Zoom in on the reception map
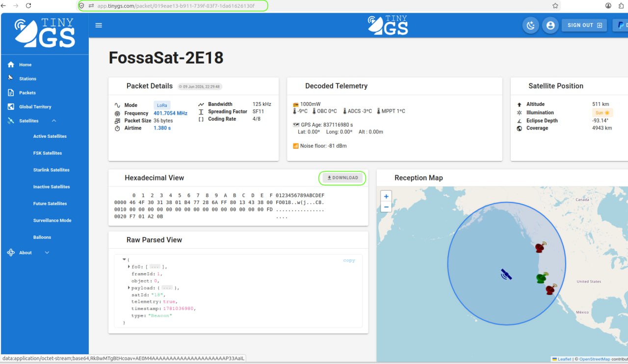The height and width of the screenshot is (364, 628). (386, 196)
